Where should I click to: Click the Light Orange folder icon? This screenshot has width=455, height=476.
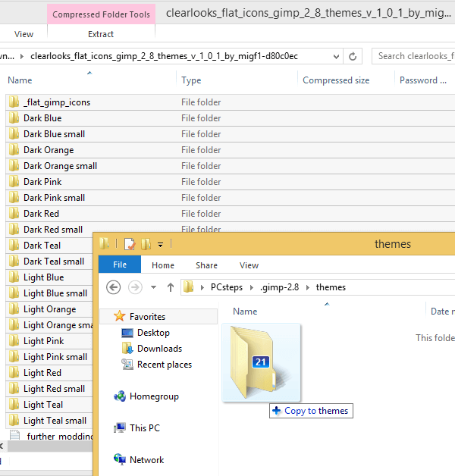14,309
